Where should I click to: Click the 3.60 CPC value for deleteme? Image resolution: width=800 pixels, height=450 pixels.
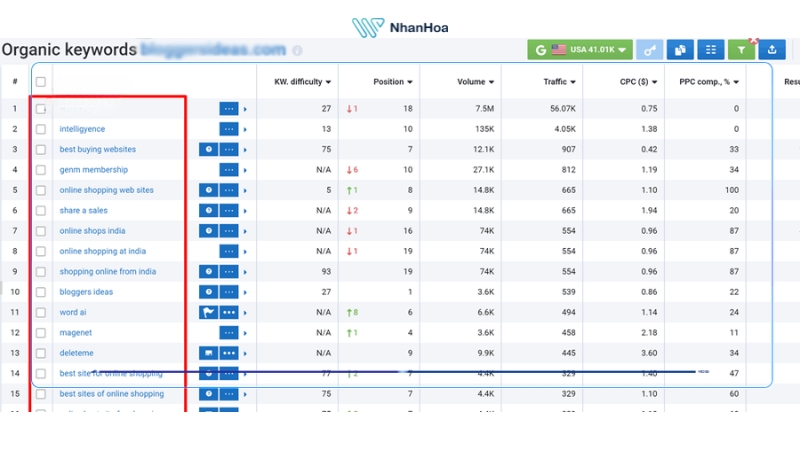(649, 353)
